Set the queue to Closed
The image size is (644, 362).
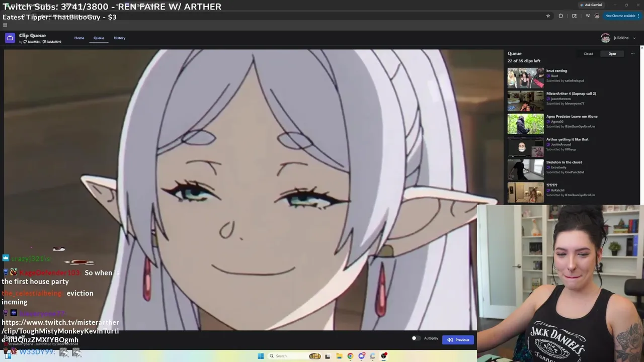(x=588, y=54)
